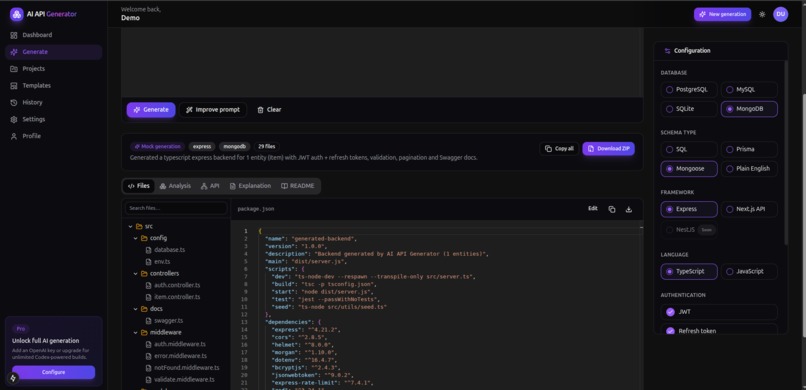Click the Improve prompt button

(x=213, y=109)
